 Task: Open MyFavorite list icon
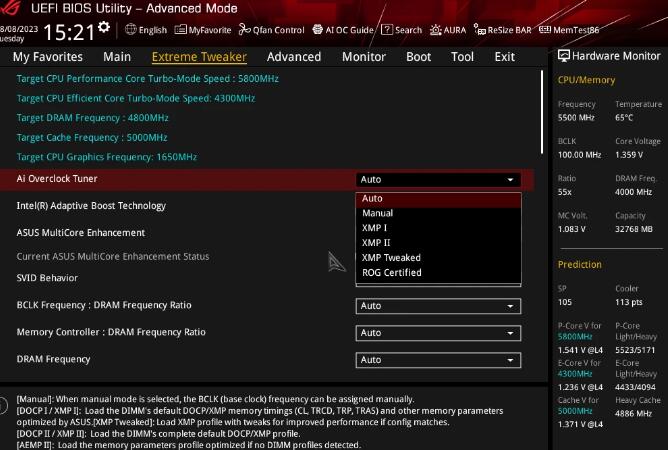181,29
